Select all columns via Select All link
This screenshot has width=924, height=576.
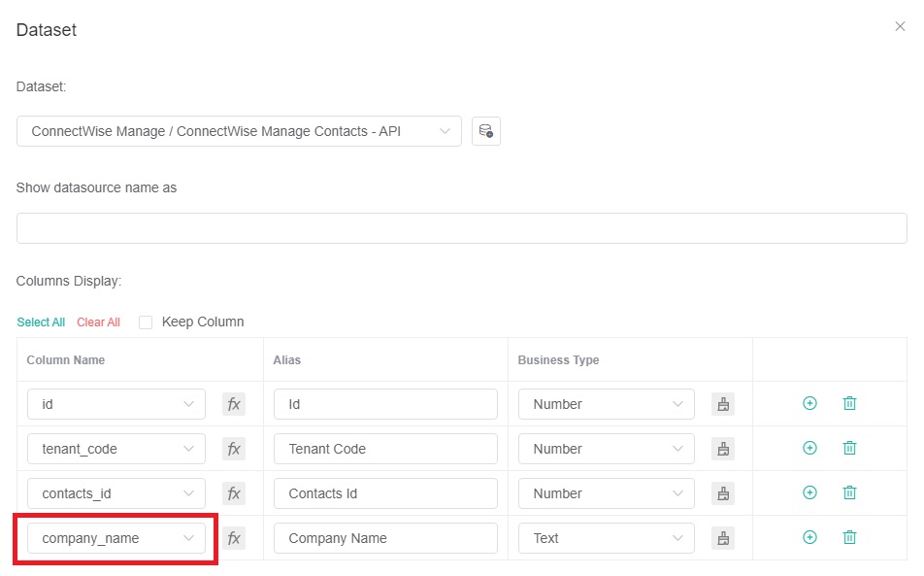tap(41, 322)
